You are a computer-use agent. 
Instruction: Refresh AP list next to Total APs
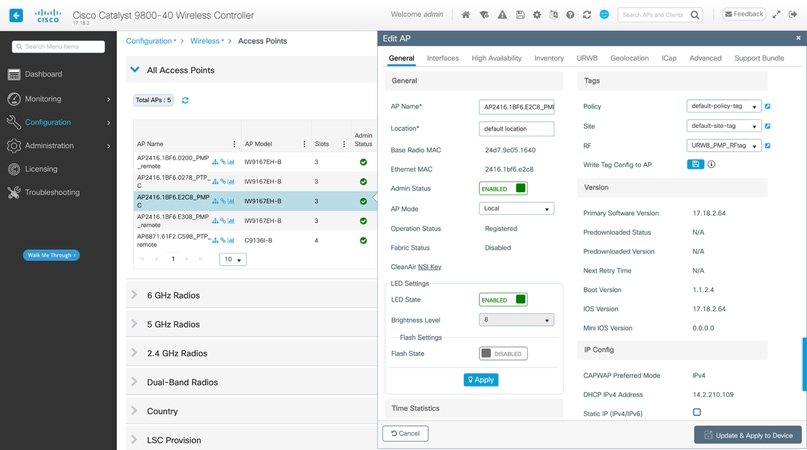185,100
